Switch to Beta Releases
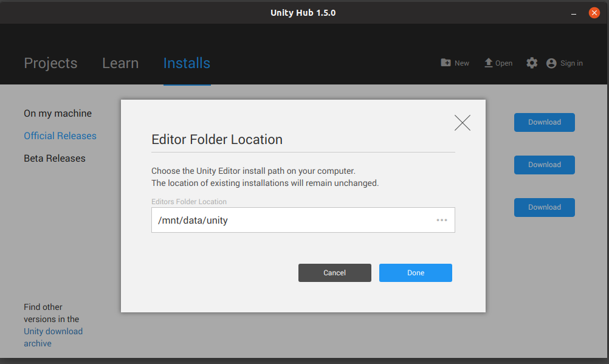 pyautogui.click(x=54, y=158)
